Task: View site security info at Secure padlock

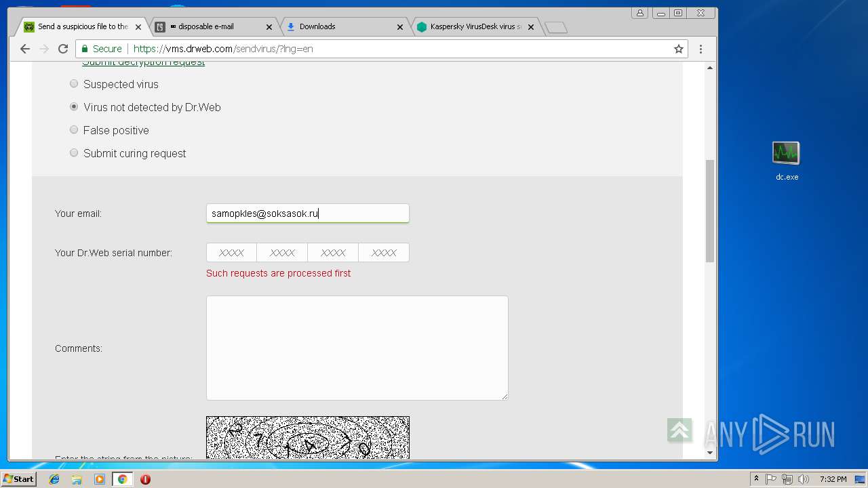Action: tap(102, 49)
